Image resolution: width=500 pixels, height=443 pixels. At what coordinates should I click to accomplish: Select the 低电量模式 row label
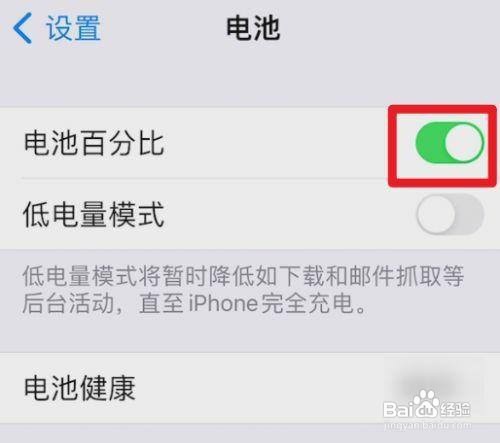(x=94, y=214)
